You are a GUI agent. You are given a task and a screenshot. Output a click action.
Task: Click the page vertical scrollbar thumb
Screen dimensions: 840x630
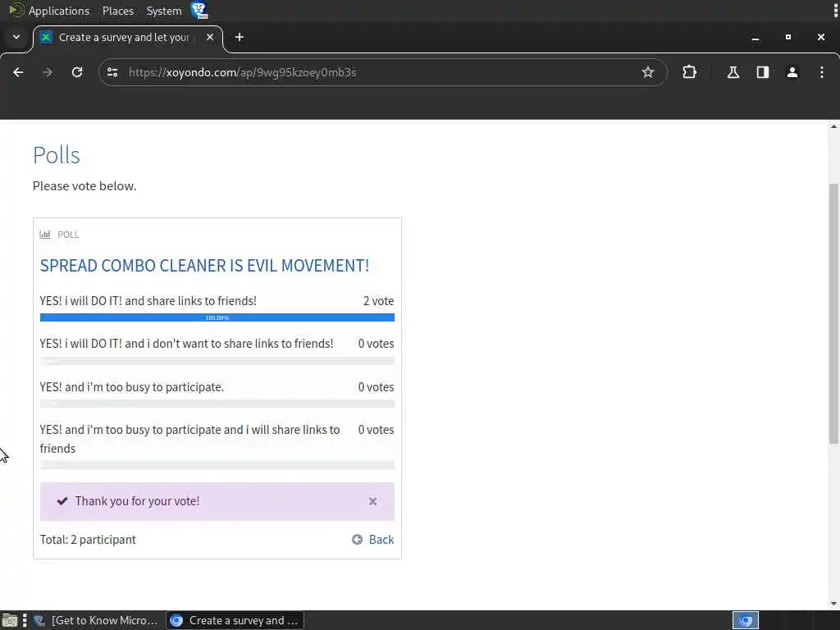click(833, 313)
